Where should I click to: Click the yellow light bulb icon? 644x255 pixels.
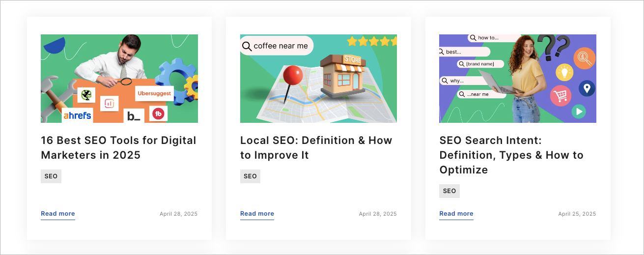[x=564, y=73]
